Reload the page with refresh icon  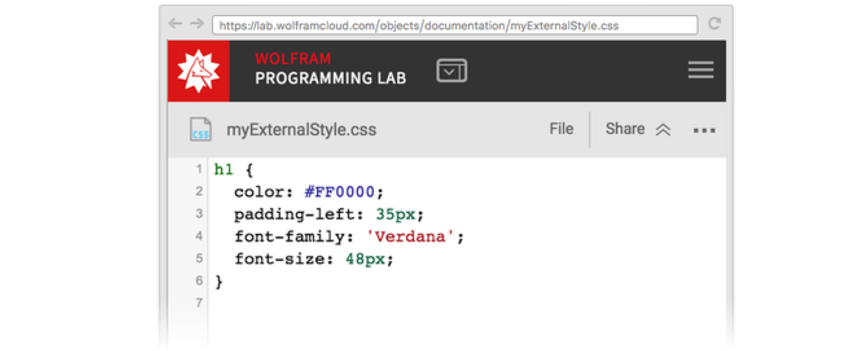pos(714,24)
